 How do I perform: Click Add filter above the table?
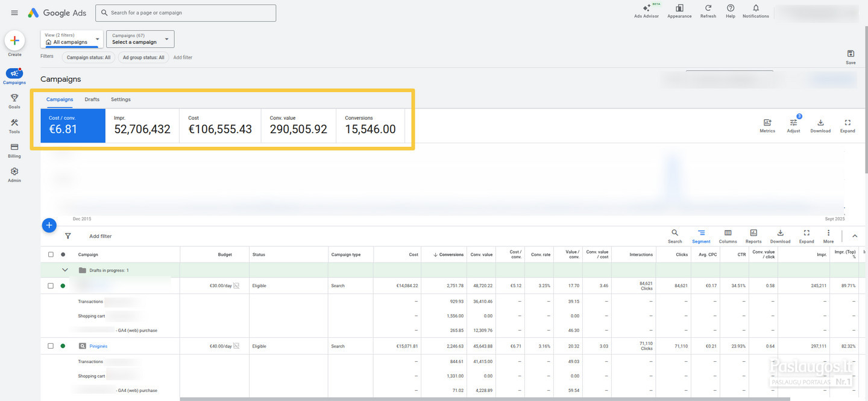(101, 236)
